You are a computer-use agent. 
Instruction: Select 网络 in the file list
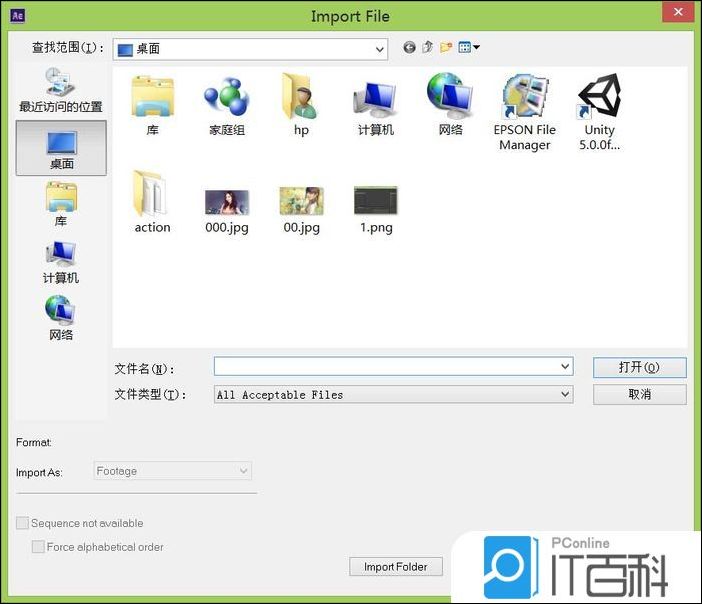450,104
